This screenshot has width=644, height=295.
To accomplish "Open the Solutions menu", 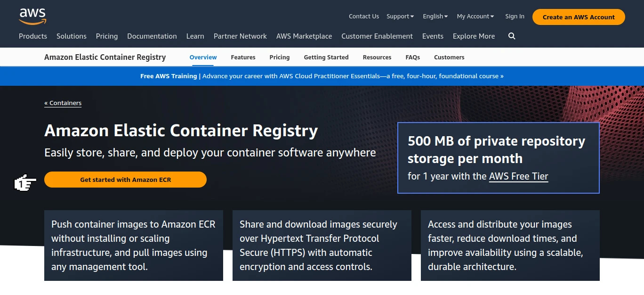I will 72,36.
